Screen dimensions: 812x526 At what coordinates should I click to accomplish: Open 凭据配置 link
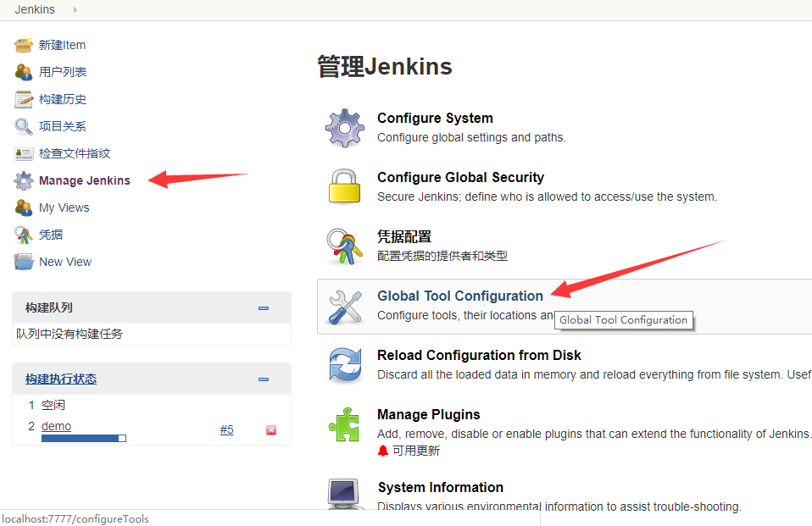click(x=404, y=236)
